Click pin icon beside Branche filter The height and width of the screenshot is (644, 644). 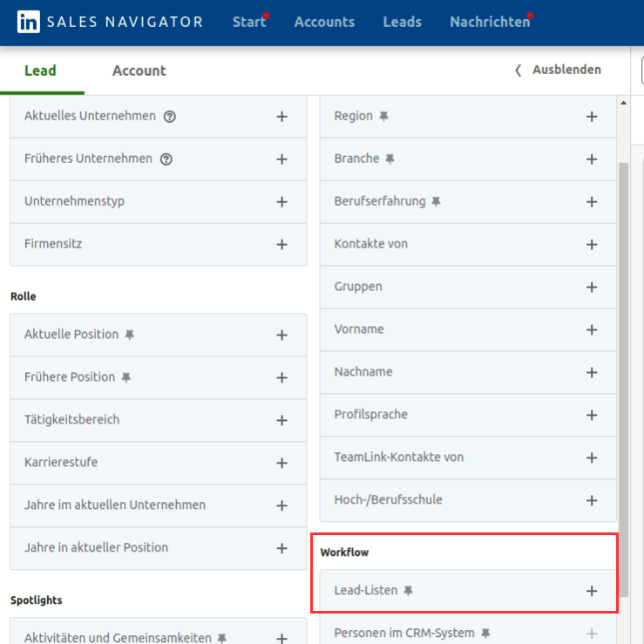(x=390, y=159)
